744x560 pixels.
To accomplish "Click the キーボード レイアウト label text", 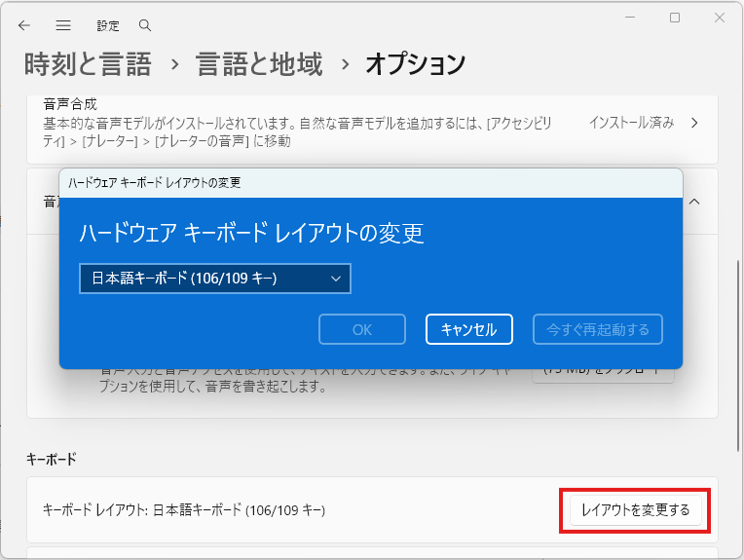I will 184,510.
